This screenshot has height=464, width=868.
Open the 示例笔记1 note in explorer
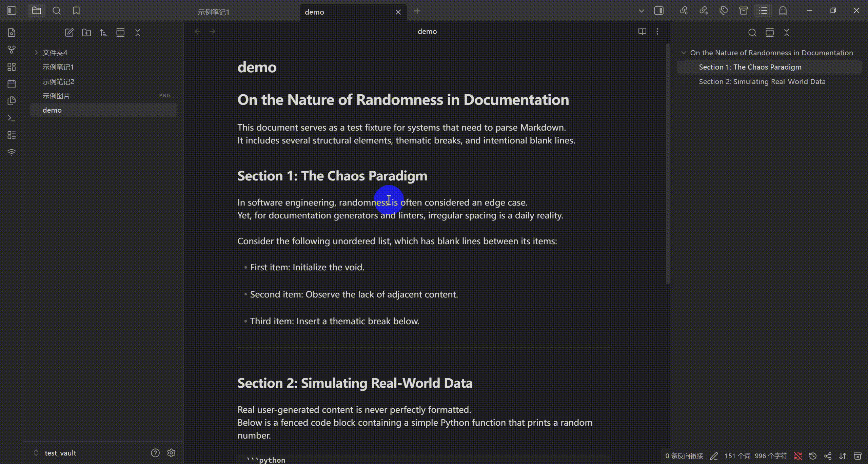(104, 67)
